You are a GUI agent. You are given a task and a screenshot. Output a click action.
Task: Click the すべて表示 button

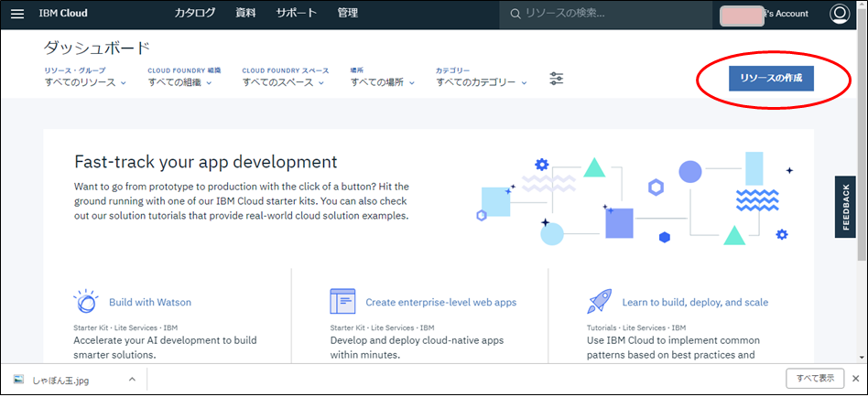[815, 379]
